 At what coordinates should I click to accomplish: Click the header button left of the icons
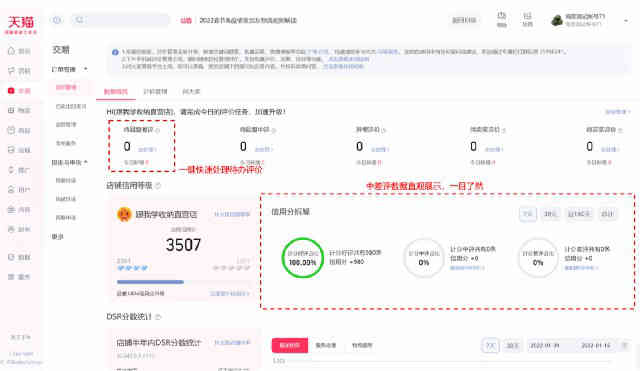[464, 20]
